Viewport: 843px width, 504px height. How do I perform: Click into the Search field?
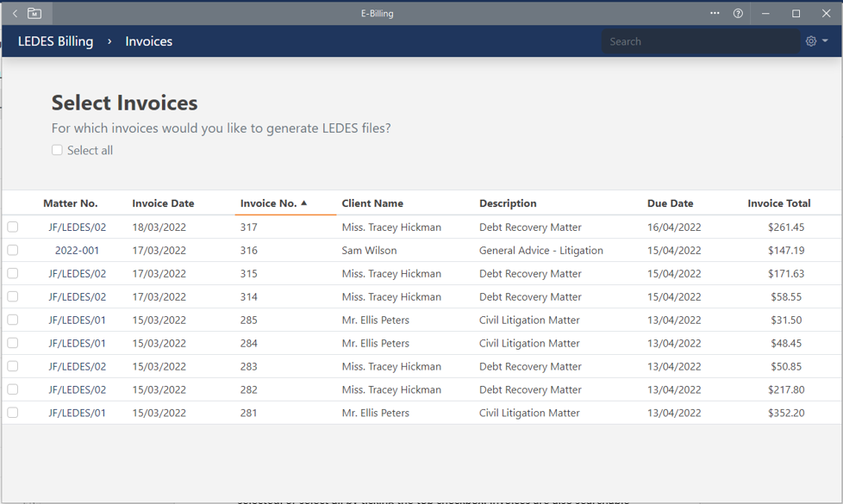(x=698, y=41)
